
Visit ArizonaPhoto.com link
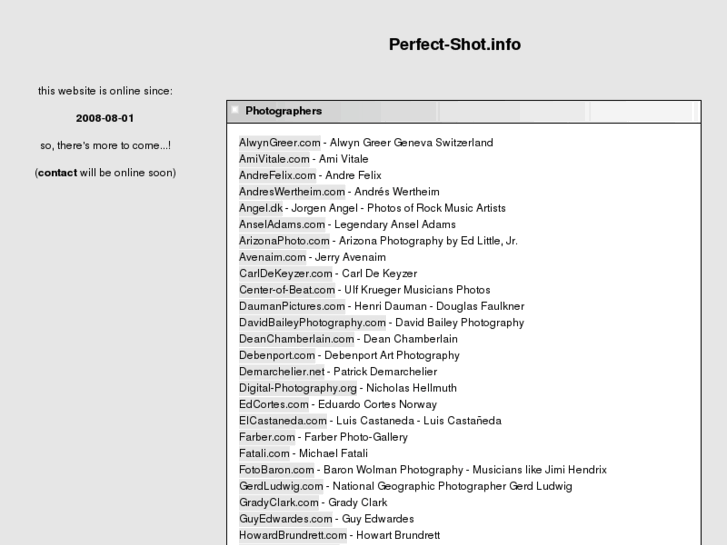(x=284, y=241)
